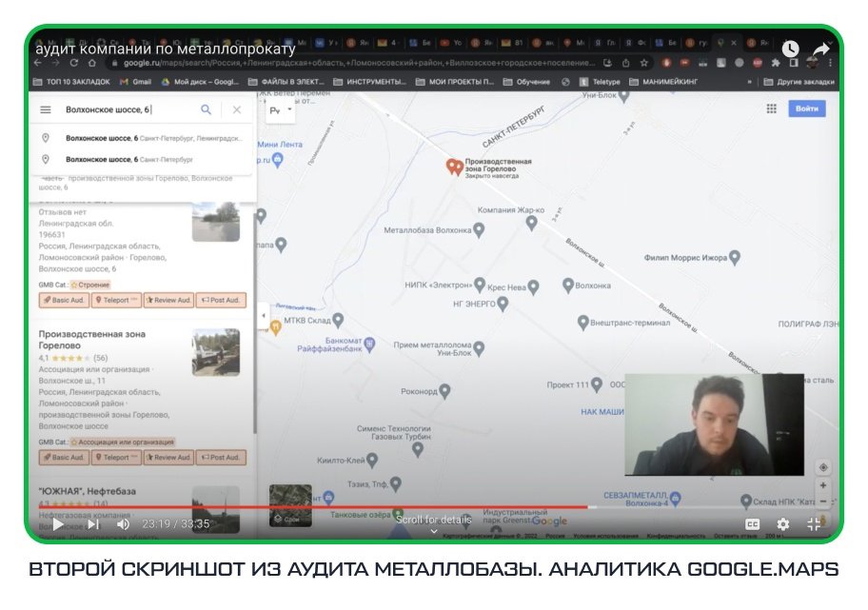Click the Крес Нева map pin
Image resolution: width=868 pixels, height=610 pixels.
[533, 286]
